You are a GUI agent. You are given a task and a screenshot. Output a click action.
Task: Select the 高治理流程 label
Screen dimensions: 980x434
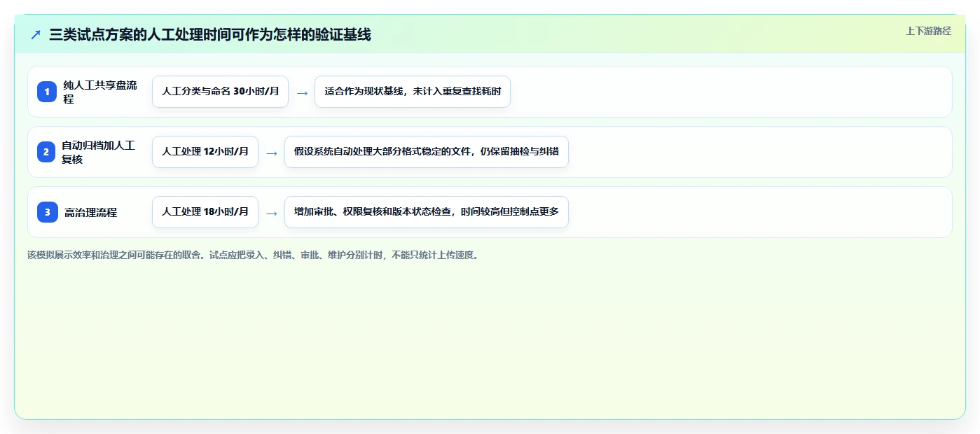coord(90,212)
